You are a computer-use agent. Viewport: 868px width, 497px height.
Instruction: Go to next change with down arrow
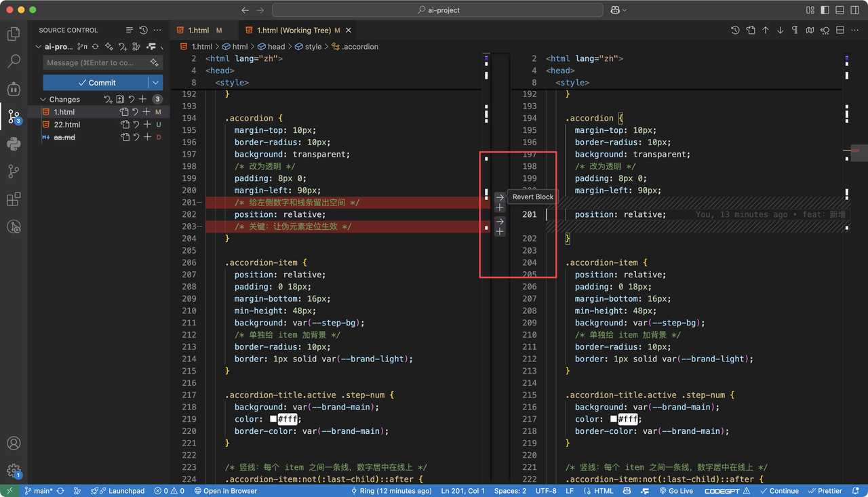[x=781, y=30]
